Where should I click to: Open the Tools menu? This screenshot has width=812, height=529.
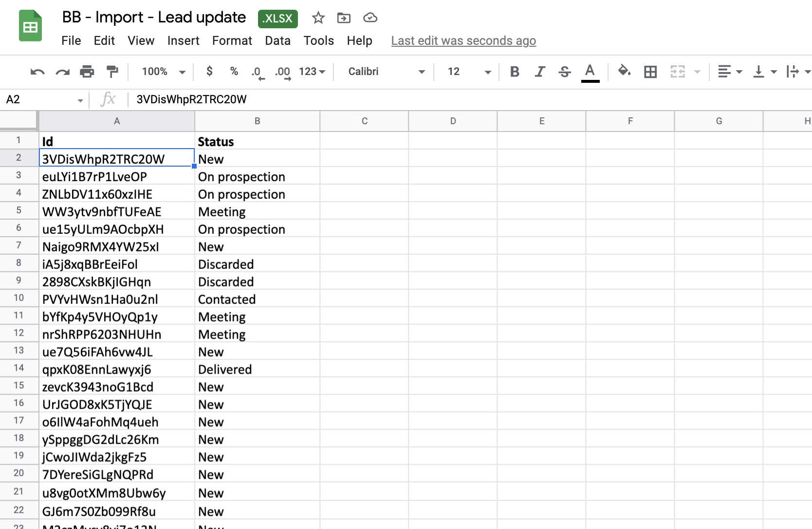[318, 40]
